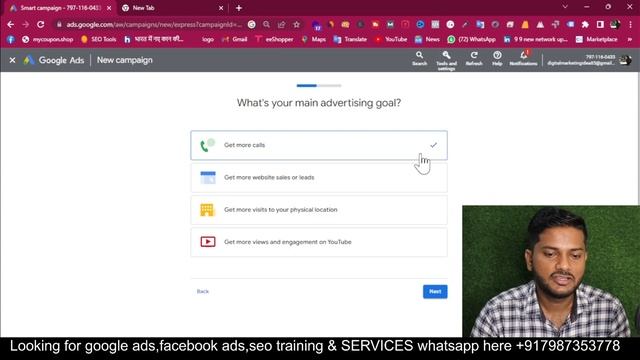Bookmark this page with the star icon
This screenshot has width=640, height=360.
pos(297,24)
